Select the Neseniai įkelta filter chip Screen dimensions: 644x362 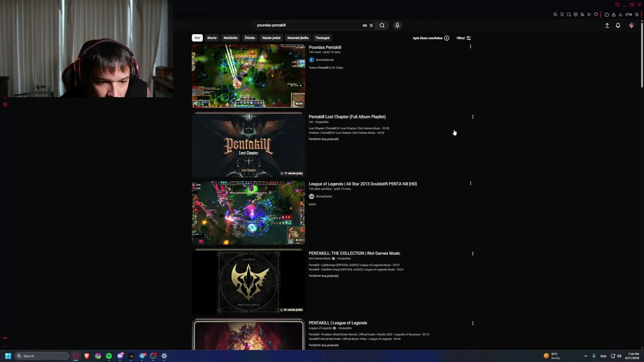(x=298, y=38)
